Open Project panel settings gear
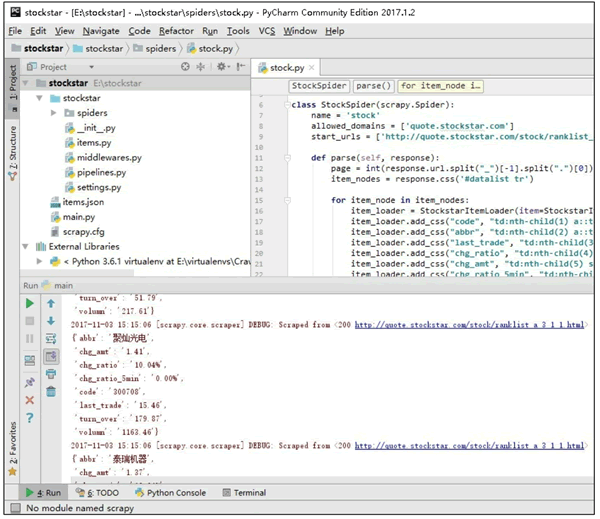 [223, 67]
